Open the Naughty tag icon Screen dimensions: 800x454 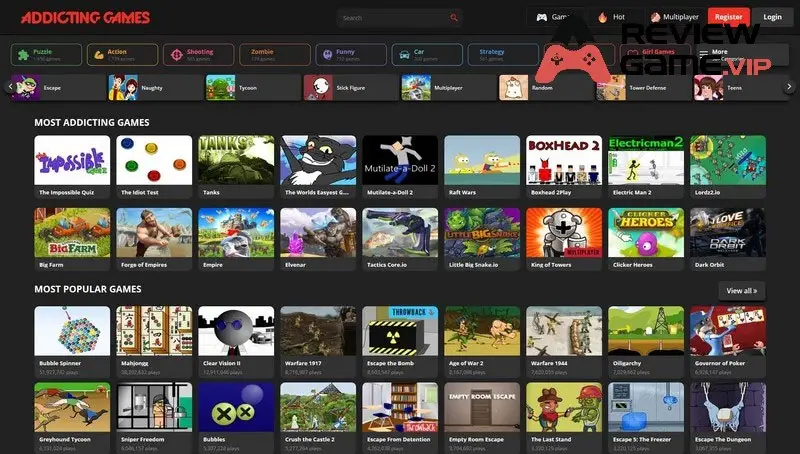pos(123,87)
